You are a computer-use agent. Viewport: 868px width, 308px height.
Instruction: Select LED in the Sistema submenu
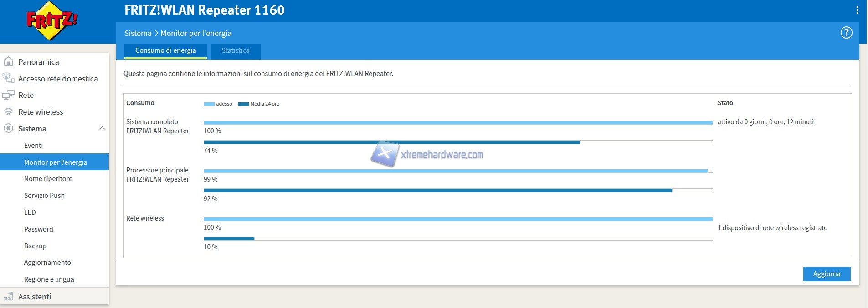pos(30,212)
